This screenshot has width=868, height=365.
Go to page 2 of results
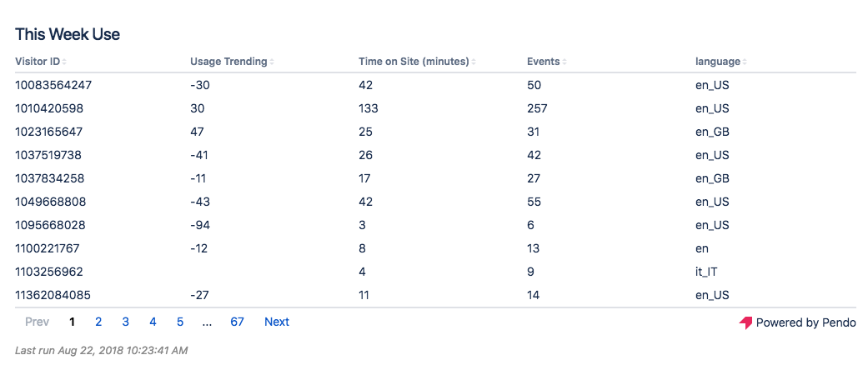point(98,322)
